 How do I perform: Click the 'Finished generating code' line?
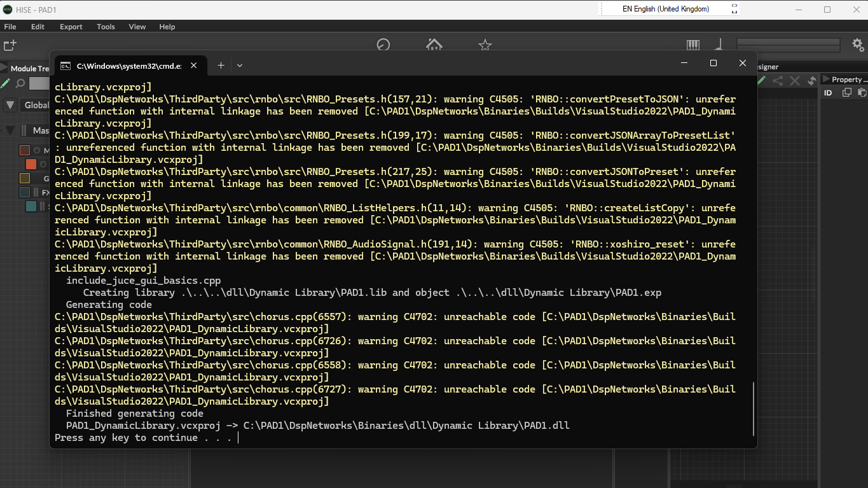(x=135, y=414)
